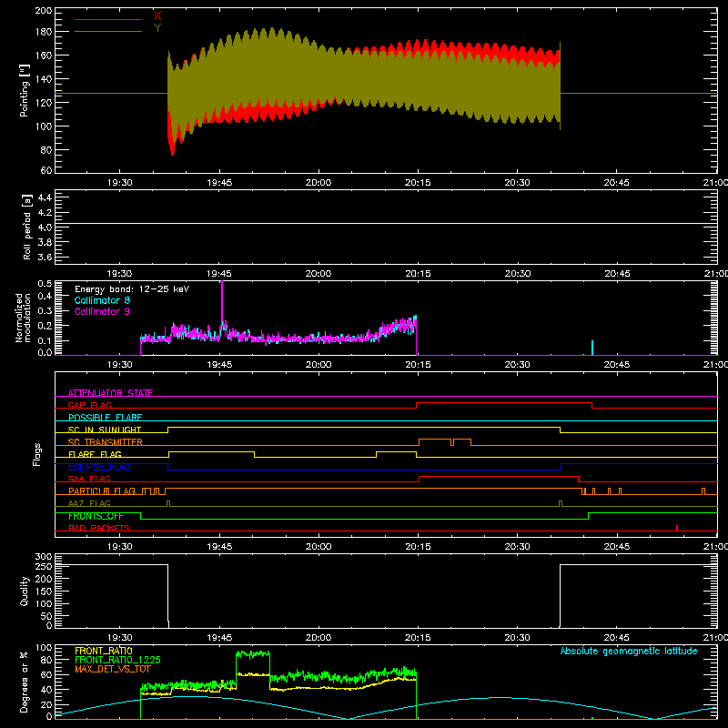Screen dimensions: 728x728
Task: Click the ECLIPSE_FLAG label
Action: click(100, 467)
